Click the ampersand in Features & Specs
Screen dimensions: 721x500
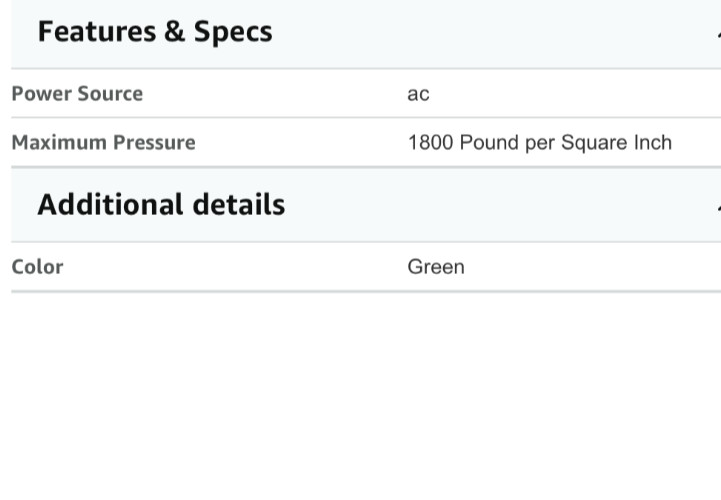point(175,32)
